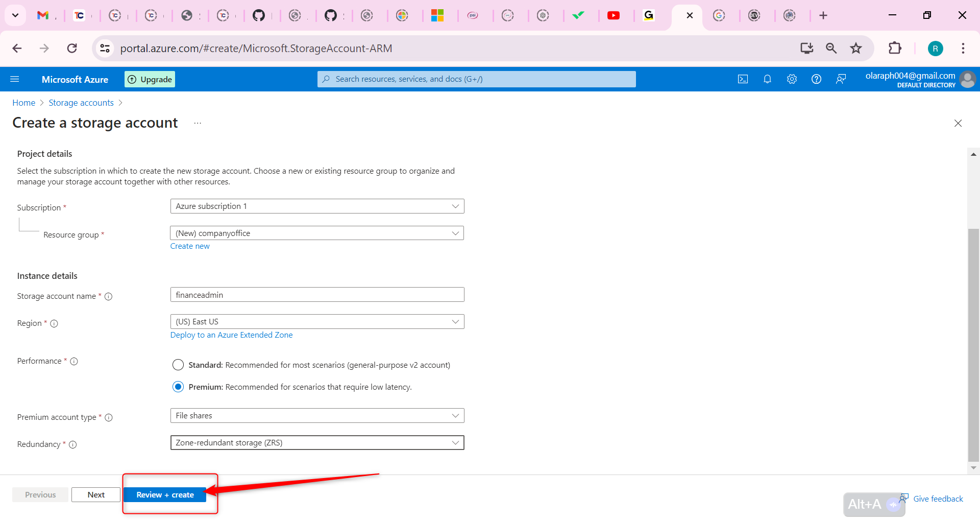Open the portal settings gear

(792, 79)
